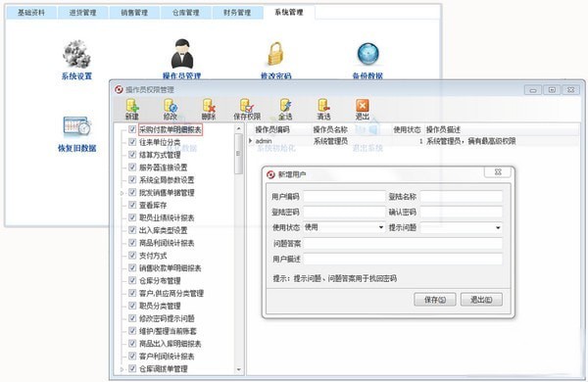Switch to 销售管理 tab
Screen dimensions: 588x382
tap(134, 13)
